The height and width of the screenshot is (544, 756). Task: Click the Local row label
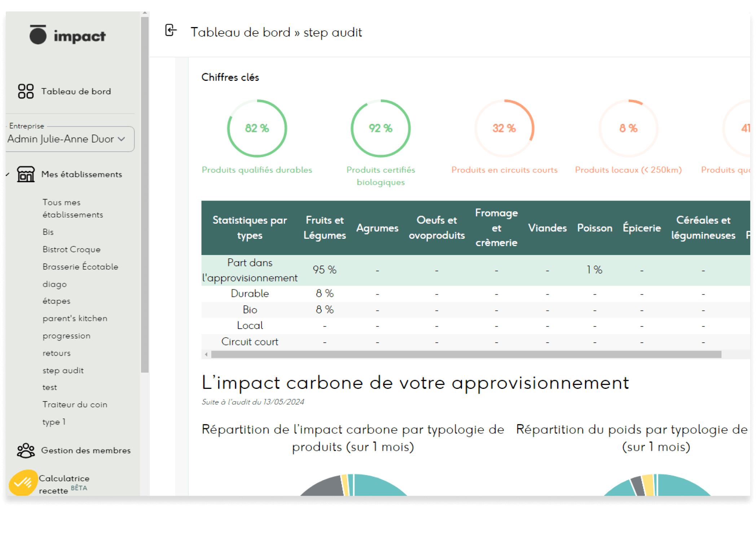[x=250, y=325]
